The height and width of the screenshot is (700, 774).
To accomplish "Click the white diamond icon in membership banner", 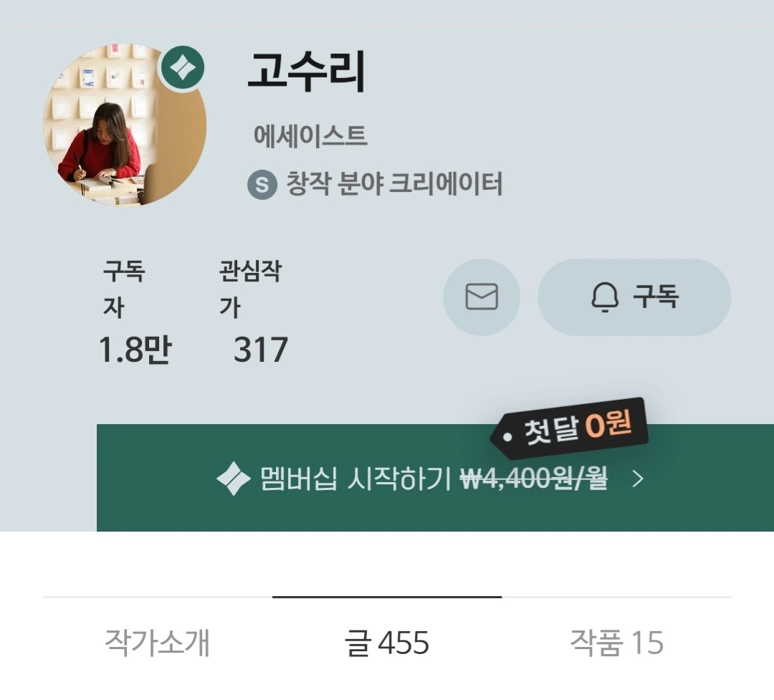I will pos(233,479).
